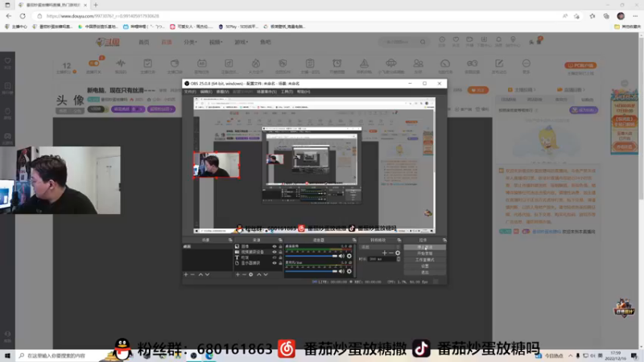The image size is (644, 362).
Task: Select the webcam source in OBS preview
Action: (x=217, y=165)
